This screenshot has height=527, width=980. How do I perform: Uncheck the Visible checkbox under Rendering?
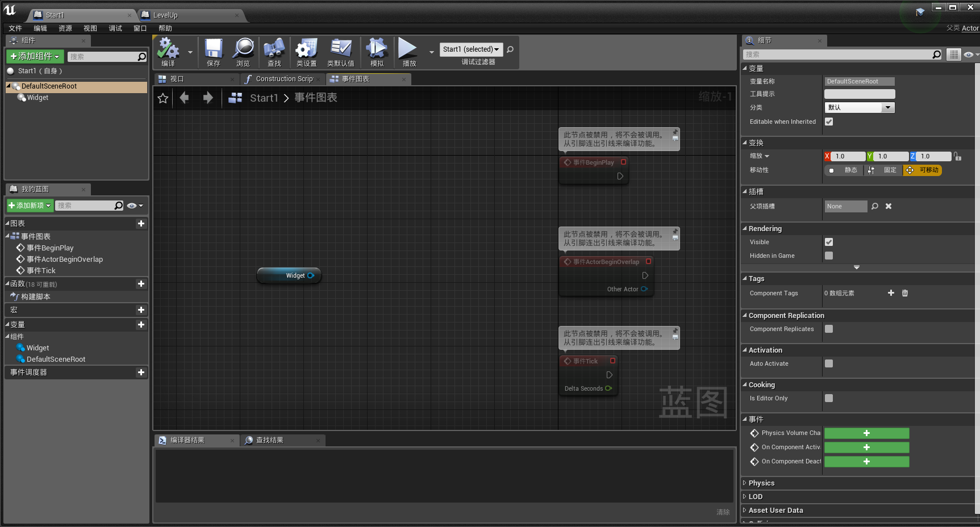point(829,242)
